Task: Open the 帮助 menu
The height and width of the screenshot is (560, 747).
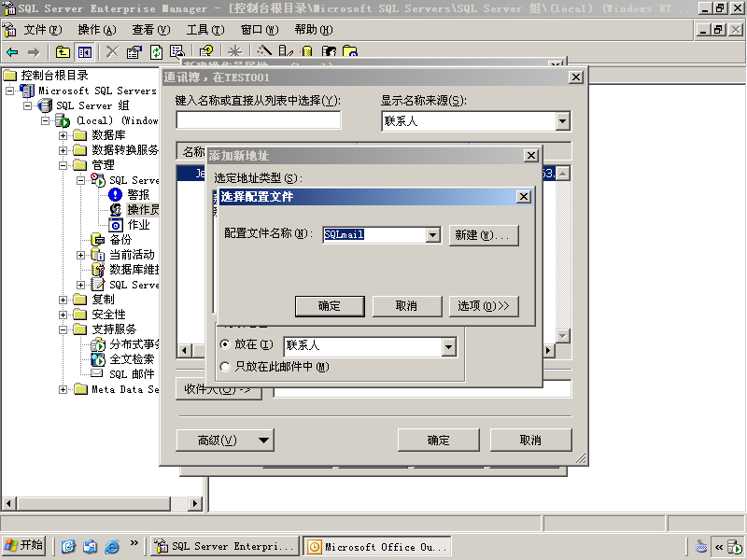Action: point(314,30)
